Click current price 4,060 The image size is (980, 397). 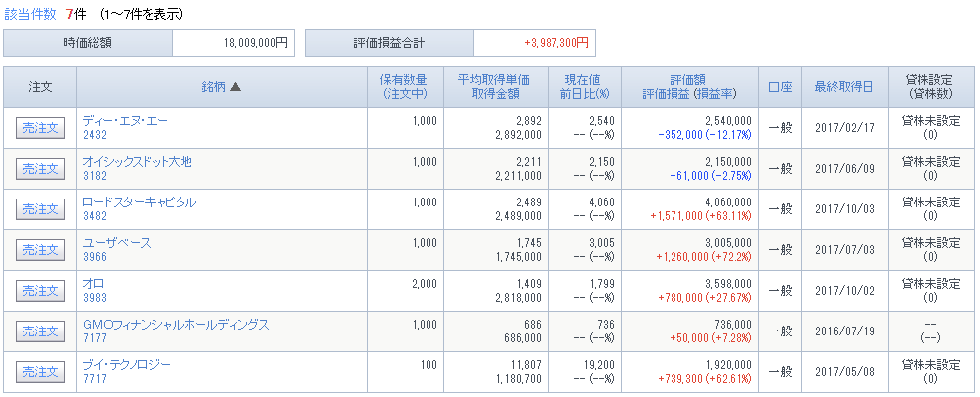coord(602,201)
